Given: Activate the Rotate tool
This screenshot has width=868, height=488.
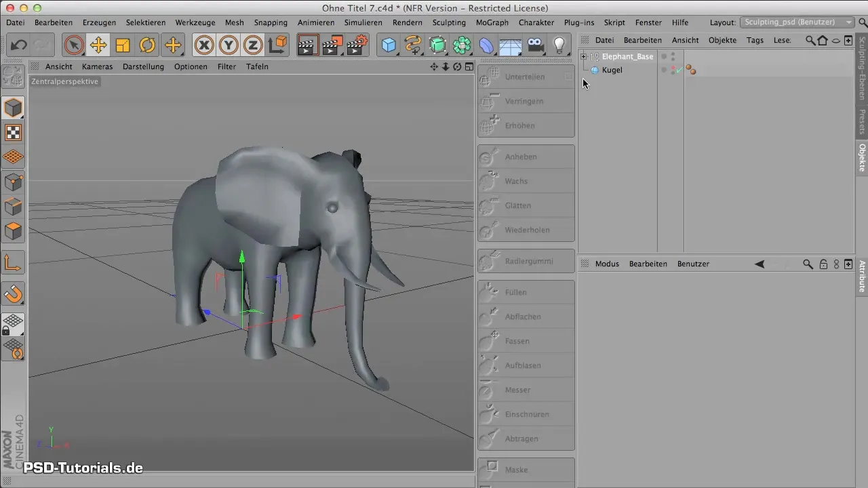Looking at the screenshot, I should (x=147, y=45).
